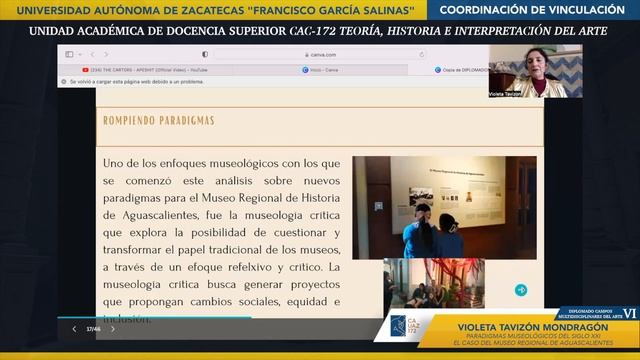Click the Canva favicon on Inicio tab

point(305,70)
